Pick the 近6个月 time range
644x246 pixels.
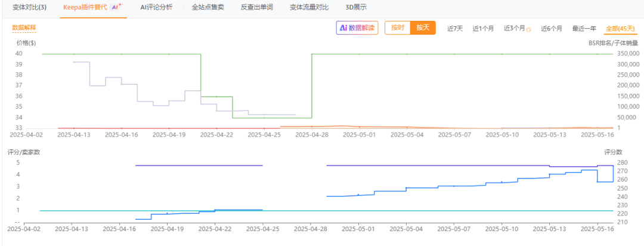point(552,29)
